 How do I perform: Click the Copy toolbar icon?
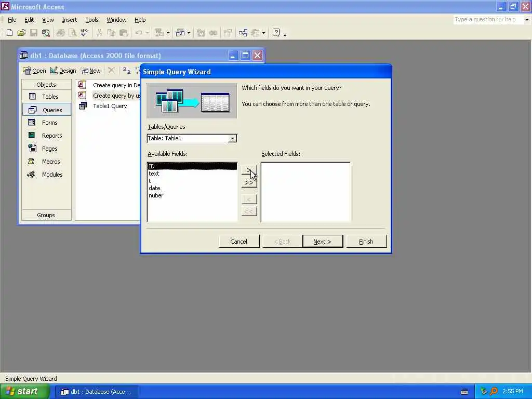pos(111,33)
